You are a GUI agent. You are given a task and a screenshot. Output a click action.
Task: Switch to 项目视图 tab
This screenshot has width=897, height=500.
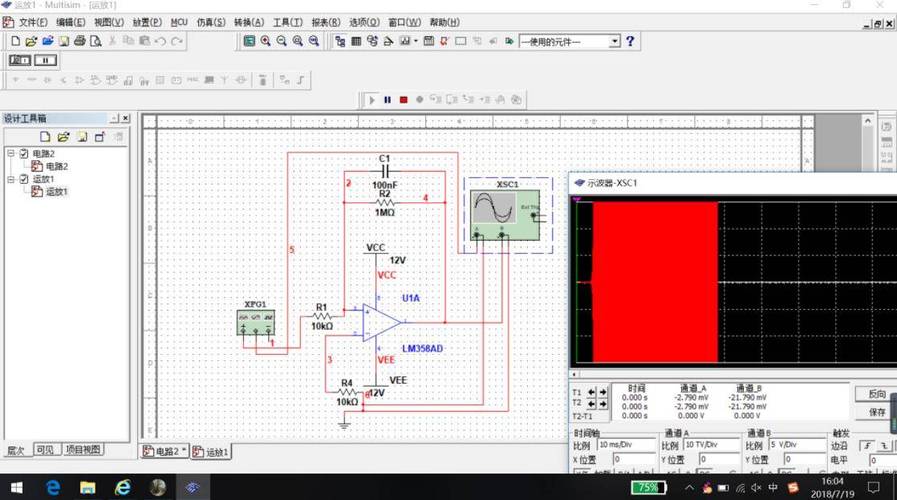coord(83,450)
